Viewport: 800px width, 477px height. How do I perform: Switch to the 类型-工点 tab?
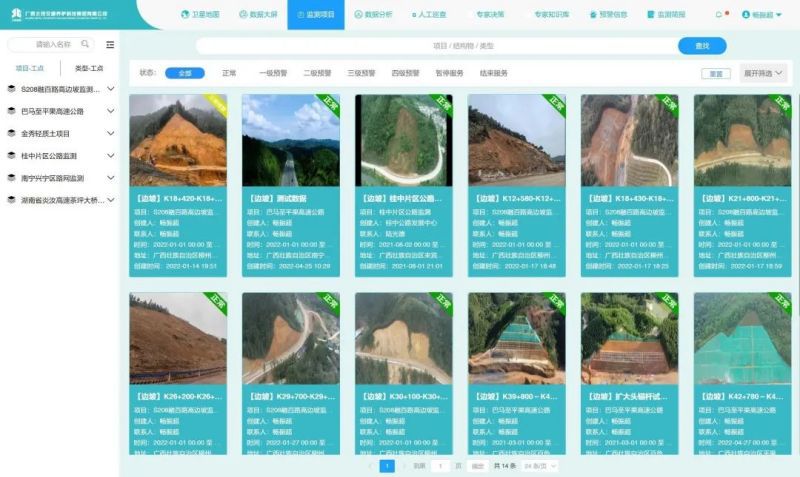89,68
